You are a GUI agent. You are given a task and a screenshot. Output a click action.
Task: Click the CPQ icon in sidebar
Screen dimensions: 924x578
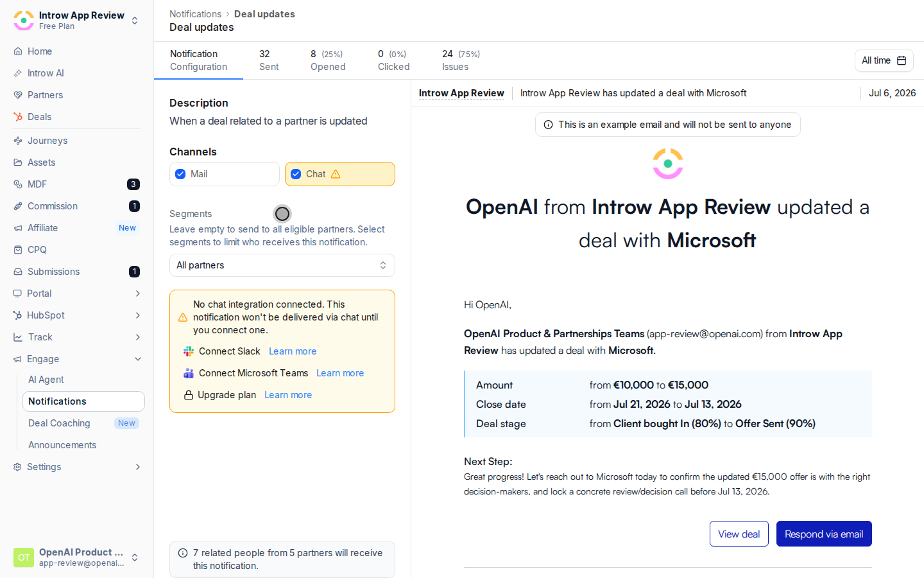pyautogui.click(x=18, y=250)
